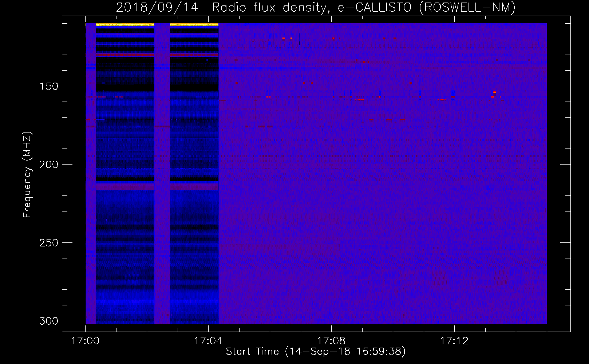589x364 pixels.
Task: Click the 200 frequency tick label
Action: [x=49, y=165]
